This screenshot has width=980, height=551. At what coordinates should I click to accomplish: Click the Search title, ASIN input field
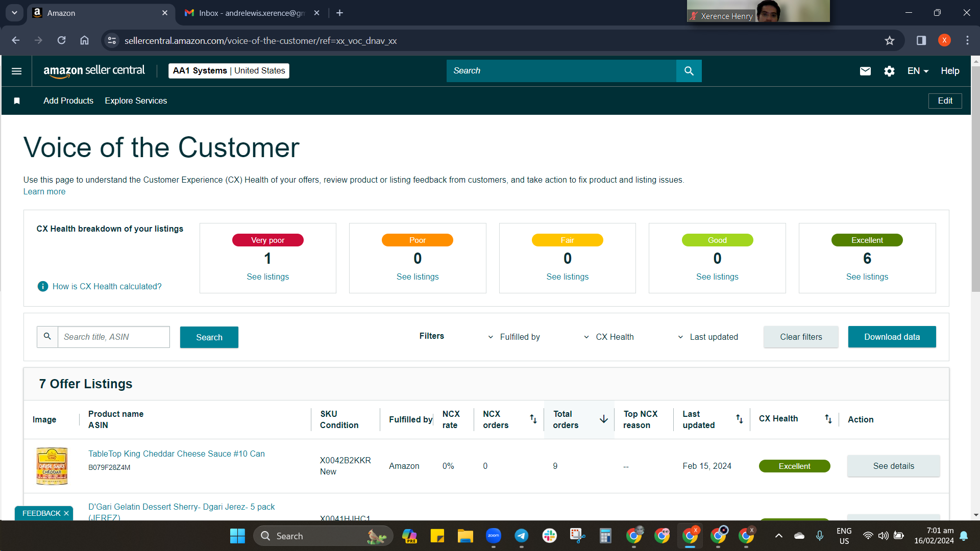tap(113, 337)
